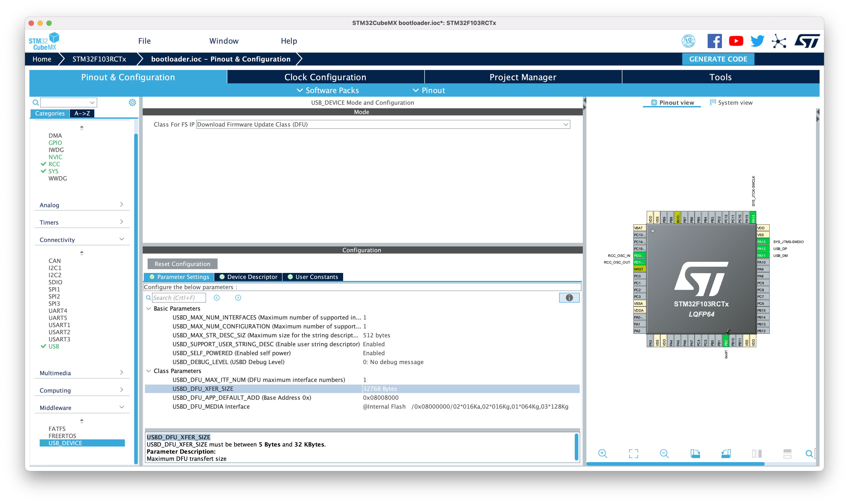This screenshot has height=504, width=849.
Task: Click the parameter info icon button
Action: pos(569,298)
